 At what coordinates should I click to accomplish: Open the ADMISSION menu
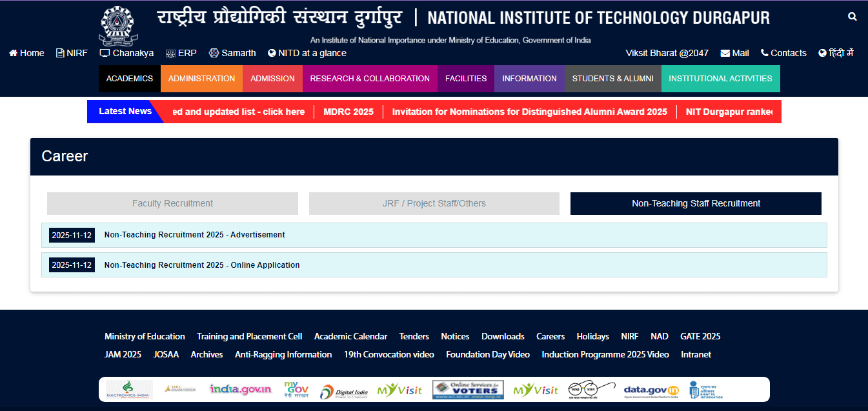tap(272, 78)
